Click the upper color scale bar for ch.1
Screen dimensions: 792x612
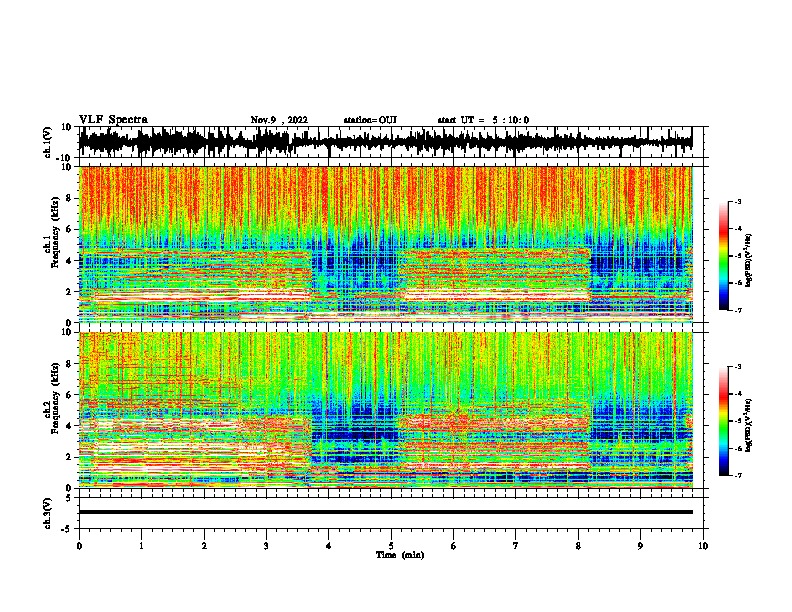click(724, 256)
